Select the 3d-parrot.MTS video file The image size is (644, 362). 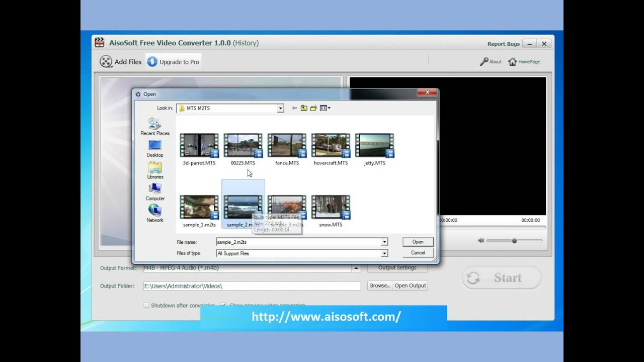click(x=199, y=149)
